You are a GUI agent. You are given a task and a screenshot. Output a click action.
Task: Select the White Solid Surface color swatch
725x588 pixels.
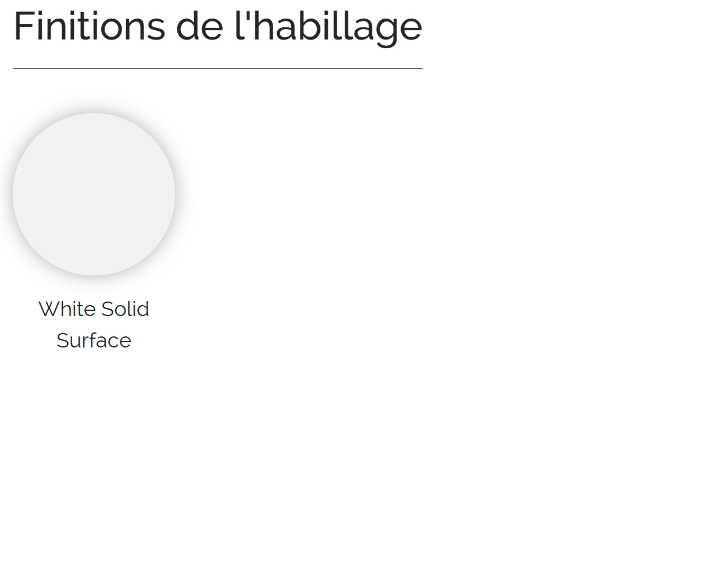pyautogui.click(x=94, y=194)
